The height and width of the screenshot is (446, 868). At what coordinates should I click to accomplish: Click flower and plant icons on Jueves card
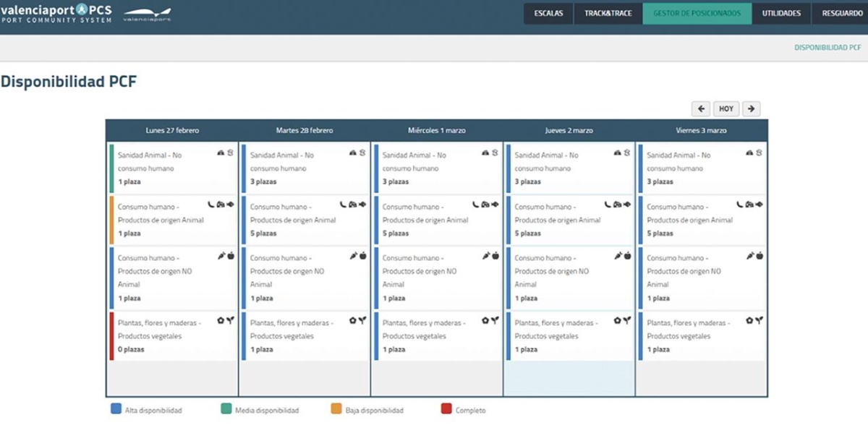(x=623, y=320)
